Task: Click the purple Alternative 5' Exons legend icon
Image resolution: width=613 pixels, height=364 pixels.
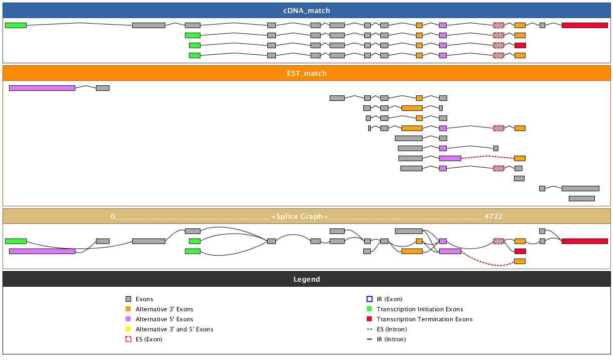Action: click(128, 319)
